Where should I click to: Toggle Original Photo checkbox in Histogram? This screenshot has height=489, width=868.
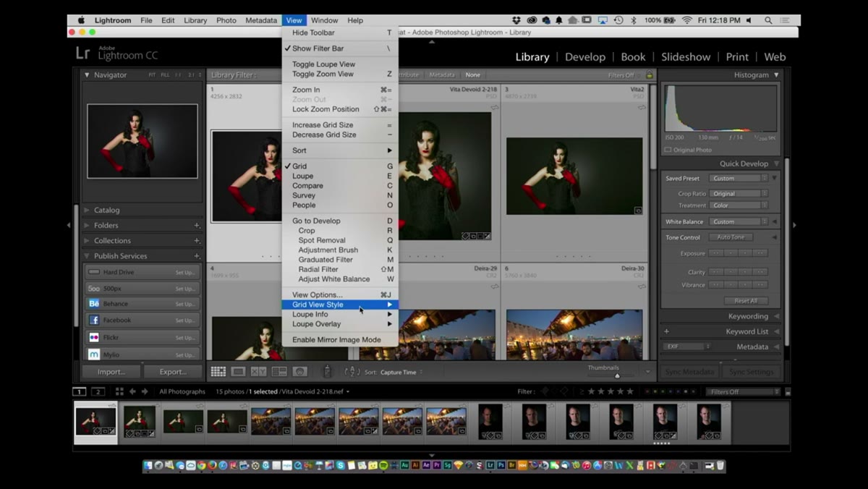[x=668, y=150]
